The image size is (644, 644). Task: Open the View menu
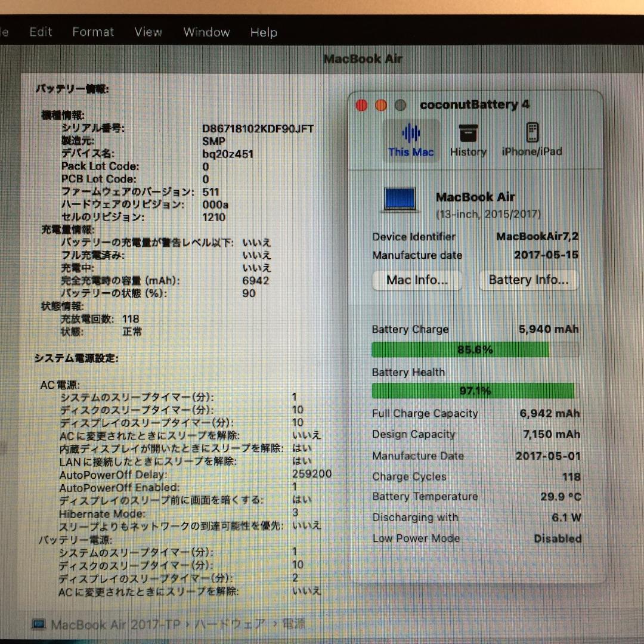point(148,32)
